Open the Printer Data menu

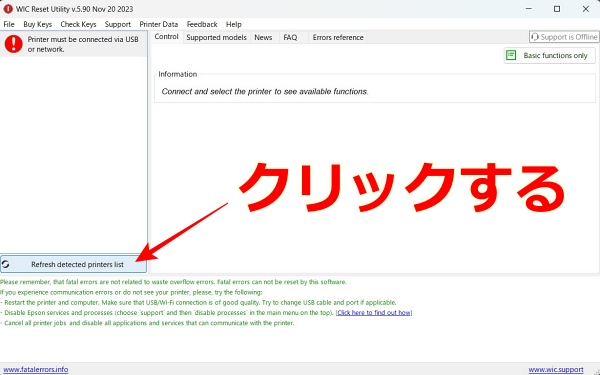pos(159,24)
